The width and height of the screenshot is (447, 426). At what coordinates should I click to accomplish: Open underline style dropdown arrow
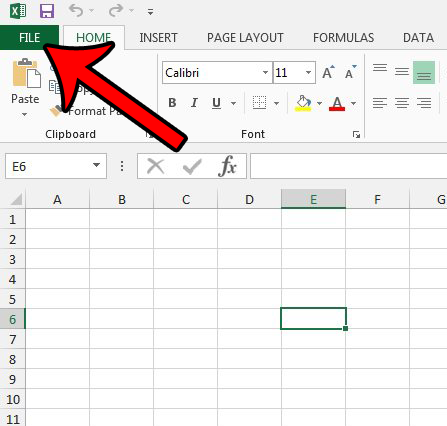pyautogui.click(x=233, y=103)
